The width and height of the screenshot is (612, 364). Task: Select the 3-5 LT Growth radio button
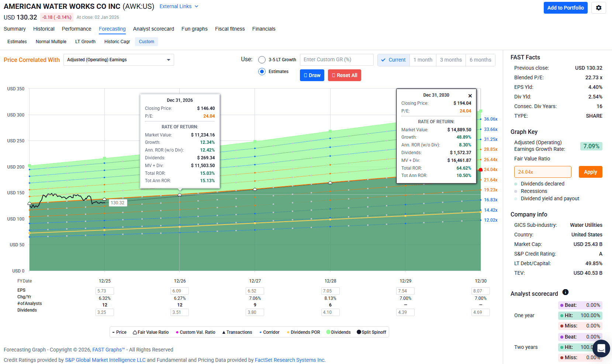(x=262, y=60)
